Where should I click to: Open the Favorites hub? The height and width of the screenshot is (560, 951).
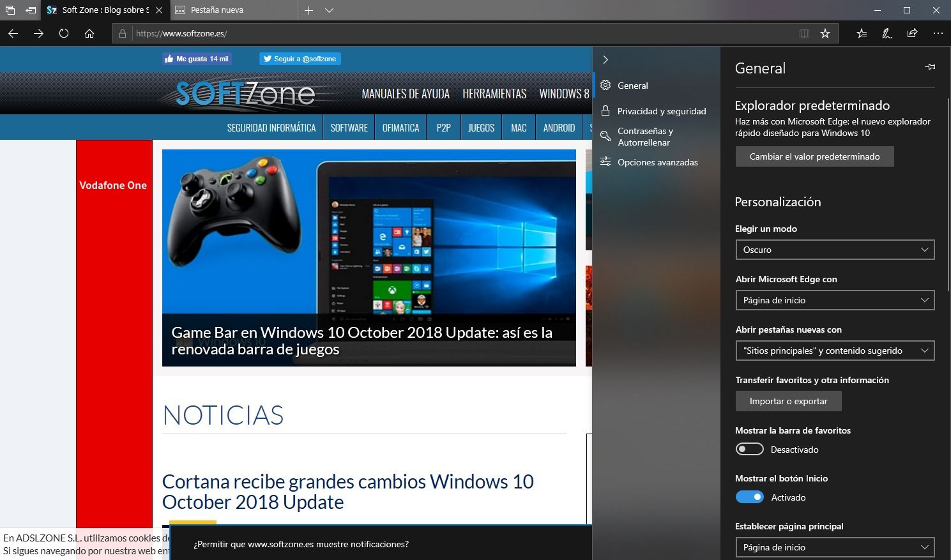click(862, 33)
